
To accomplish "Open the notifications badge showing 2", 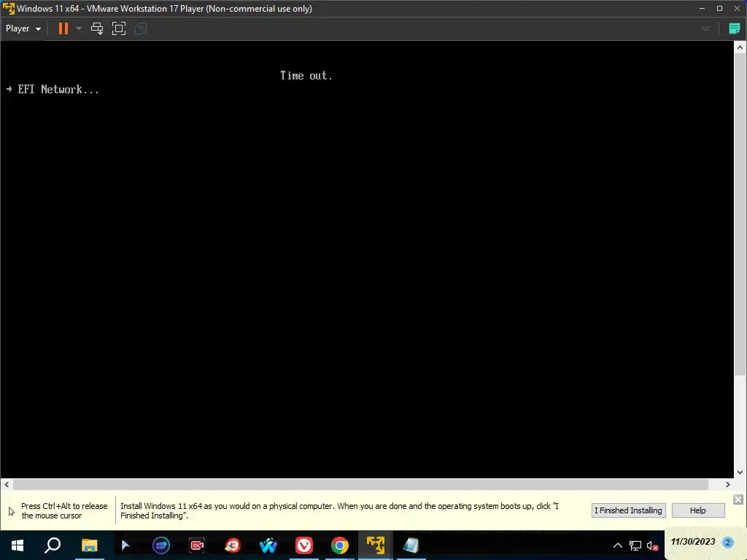I will point(727,542).
